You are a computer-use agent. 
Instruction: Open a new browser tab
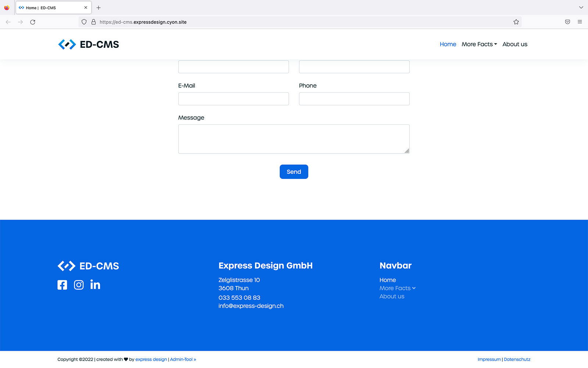(x=98, y=8)
